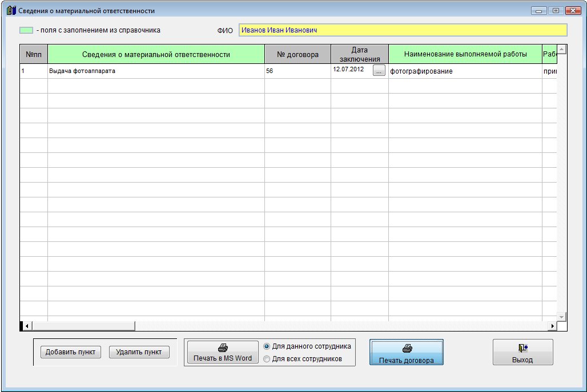Screen dimensions: 587x392
Task: Click column header №пп
Action: [x=34, y=55]
